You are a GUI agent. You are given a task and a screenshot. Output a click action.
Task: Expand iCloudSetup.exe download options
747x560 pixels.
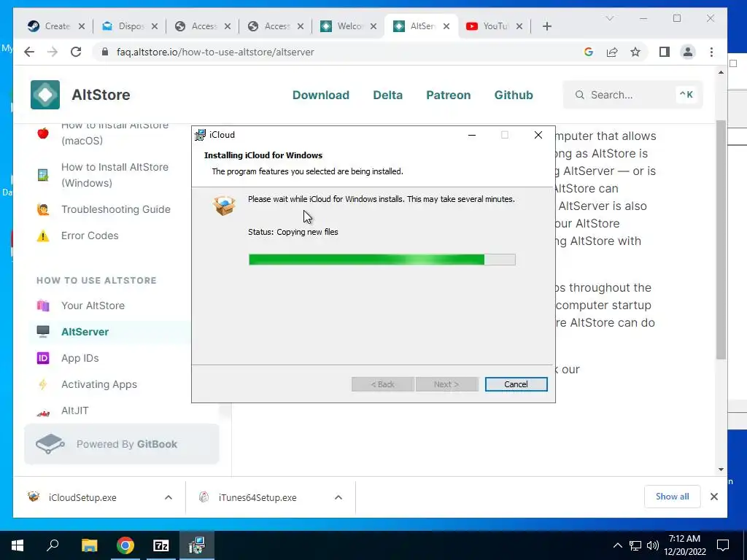pos(169,497)
